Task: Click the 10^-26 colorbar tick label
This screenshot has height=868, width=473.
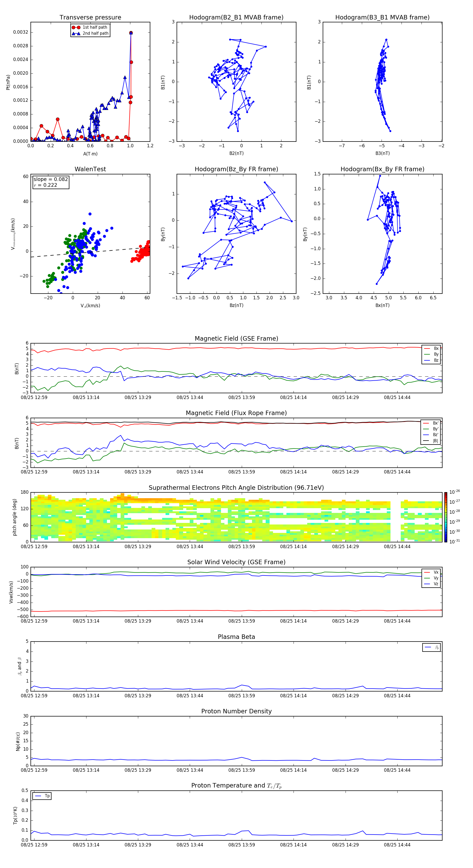Action: tap(455, 492)
